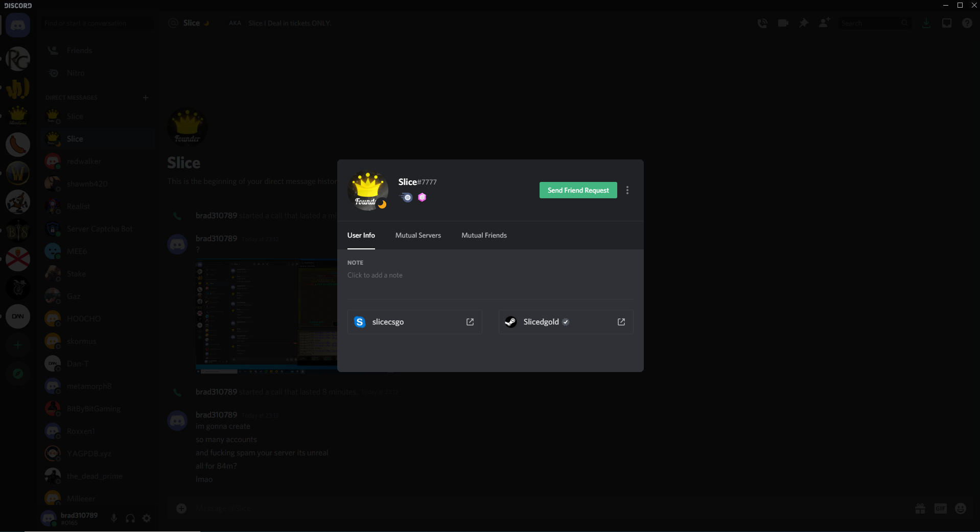Open the emoji picker

click(961, 508)
